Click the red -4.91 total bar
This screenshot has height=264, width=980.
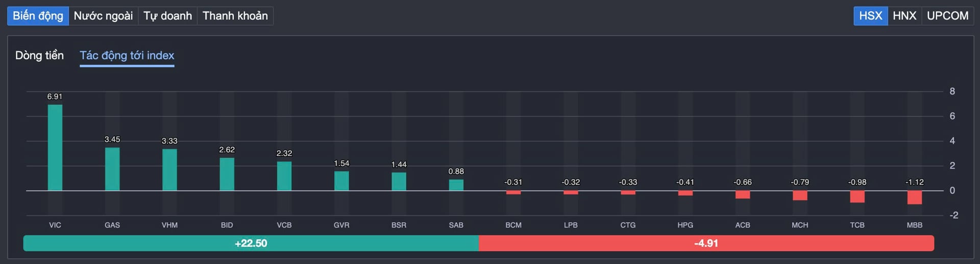click(x=706, y=244)
